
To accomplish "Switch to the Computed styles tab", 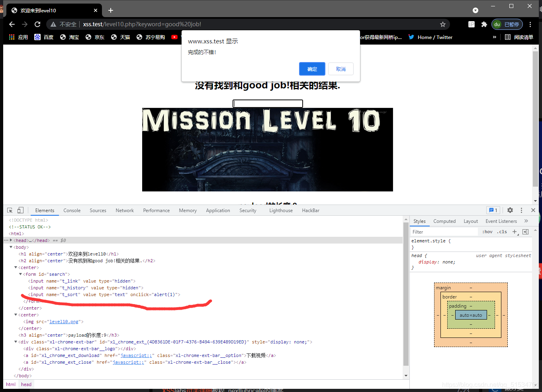I will coord(444,221).
